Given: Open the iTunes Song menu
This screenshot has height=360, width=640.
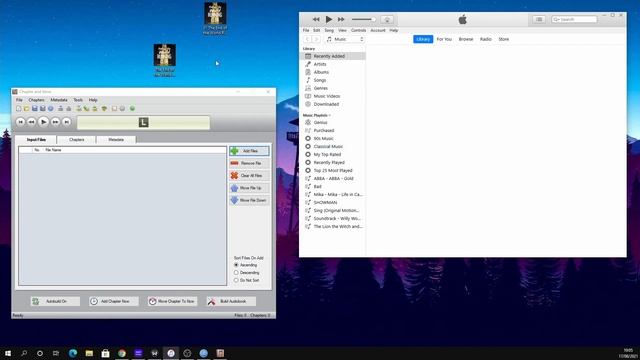Looking at the screenshot, I should coord(329,30).
